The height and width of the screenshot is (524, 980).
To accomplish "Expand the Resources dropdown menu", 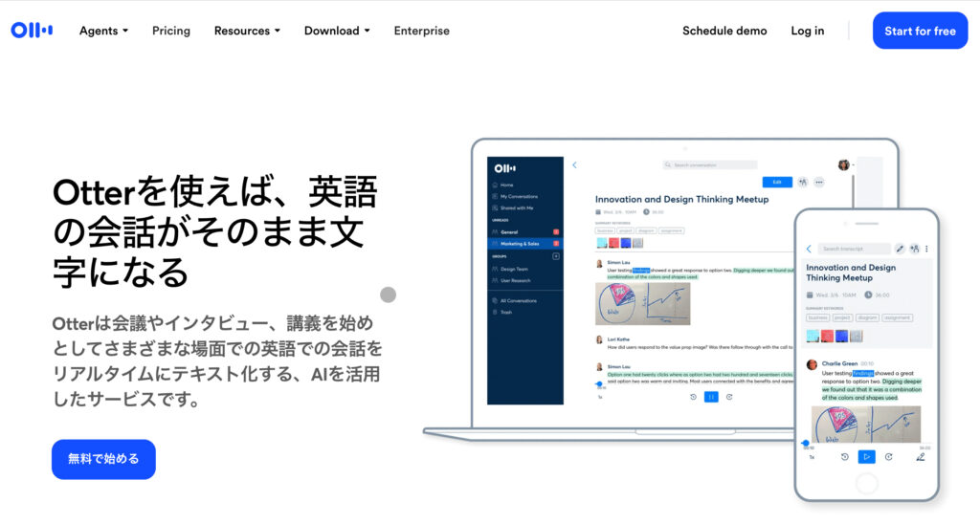I will 247,31.
